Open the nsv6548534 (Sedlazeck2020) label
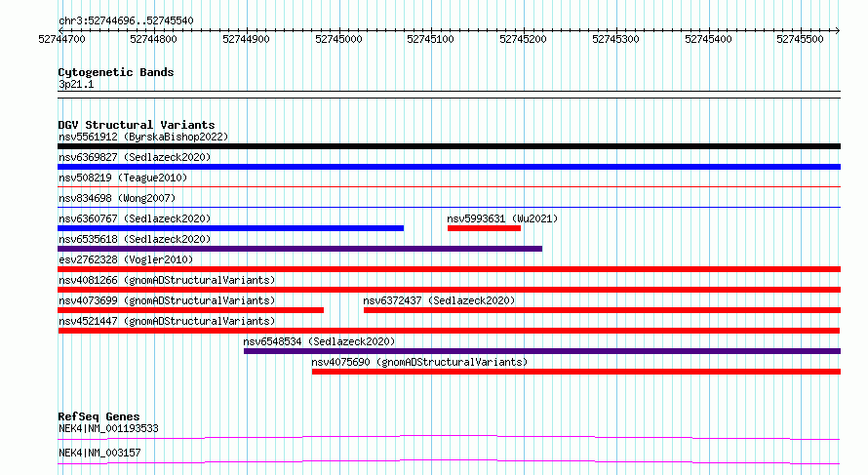The height and width of the screenshot is (475, 868). [320, 341]
